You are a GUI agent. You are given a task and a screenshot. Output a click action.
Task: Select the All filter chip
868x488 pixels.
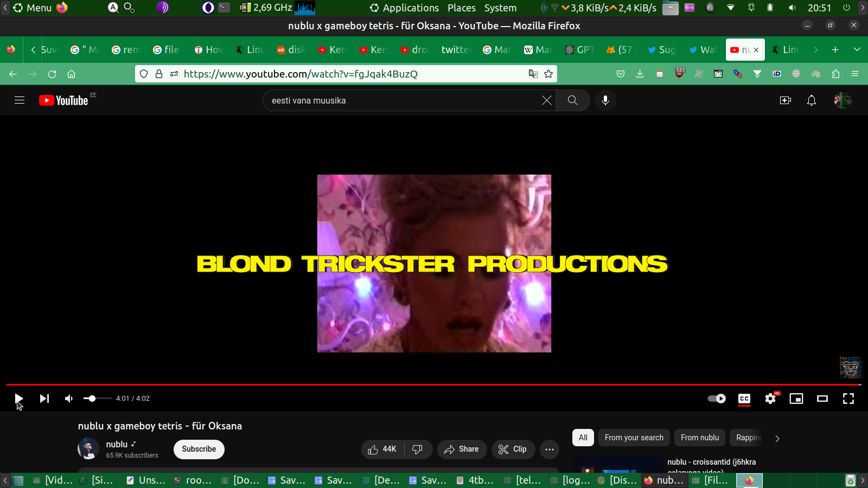click(x=583, y=438)
